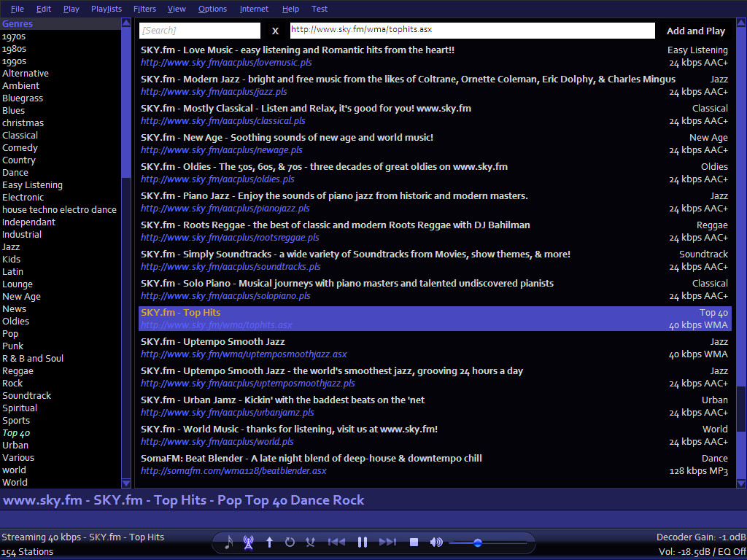Select SKY.fm Solo Piano station

[435, 289]
